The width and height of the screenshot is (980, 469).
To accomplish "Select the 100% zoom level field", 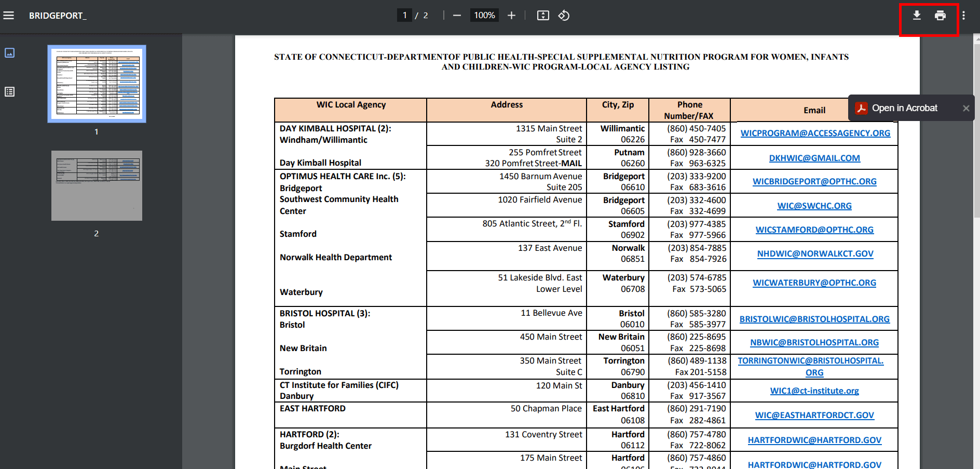I will 484,16.
